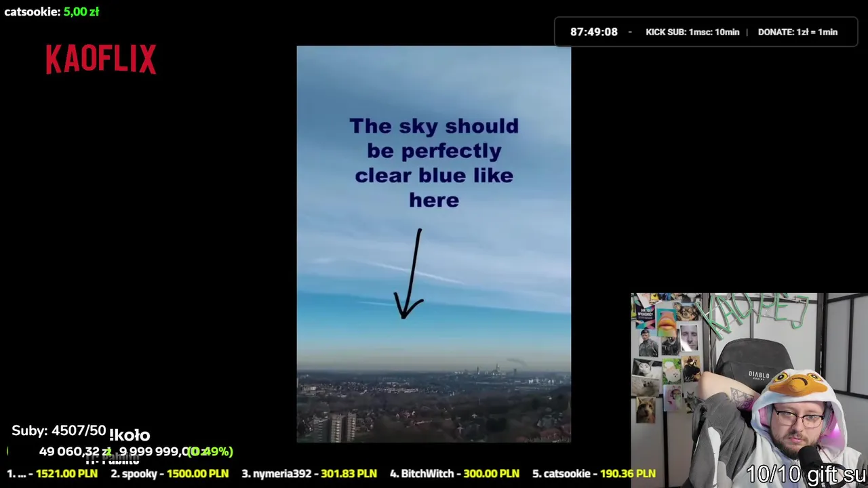Click the nymeria392 - 301.83 PLN entry
Image resolution: width=868 pixels, height=488 pixels.
click(x=309, y=474)
